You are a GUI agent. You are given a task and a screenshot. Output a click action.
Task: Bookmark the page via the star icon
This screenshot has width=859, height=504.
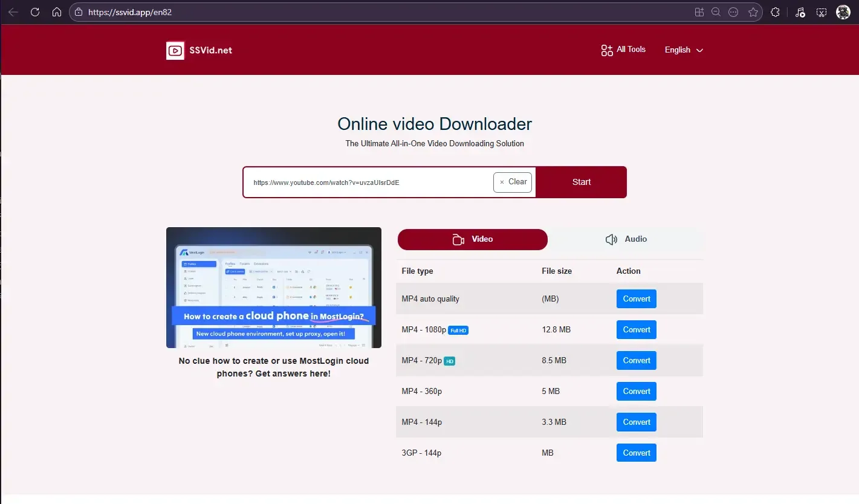click(753, 12)
